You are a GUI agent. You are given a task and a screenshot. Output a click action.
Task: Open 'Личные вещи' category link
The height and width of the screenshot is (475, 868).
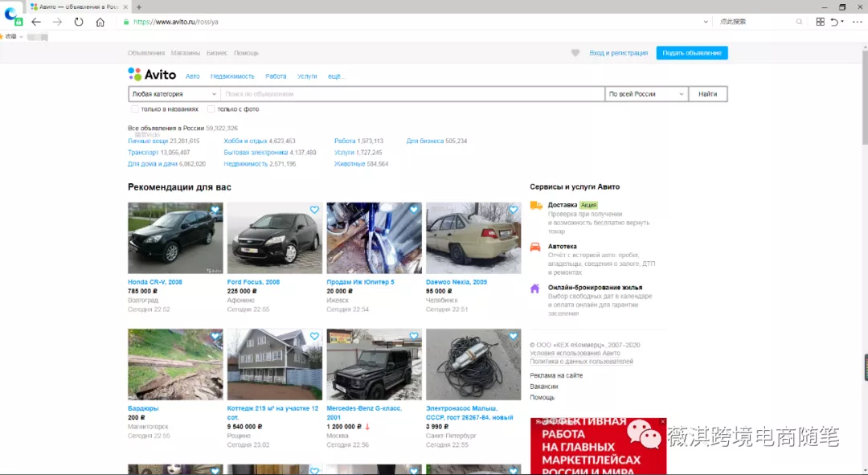[148, 141]
